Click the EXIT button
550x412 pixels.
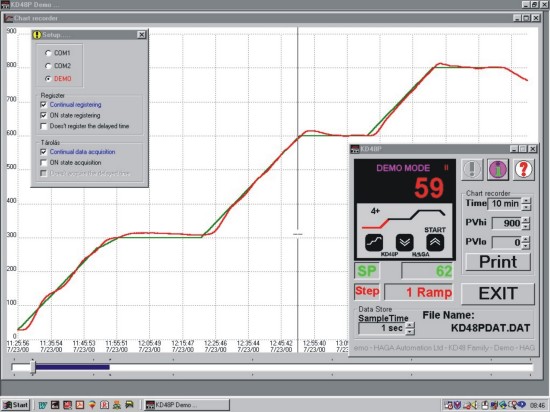coord(498,293)
